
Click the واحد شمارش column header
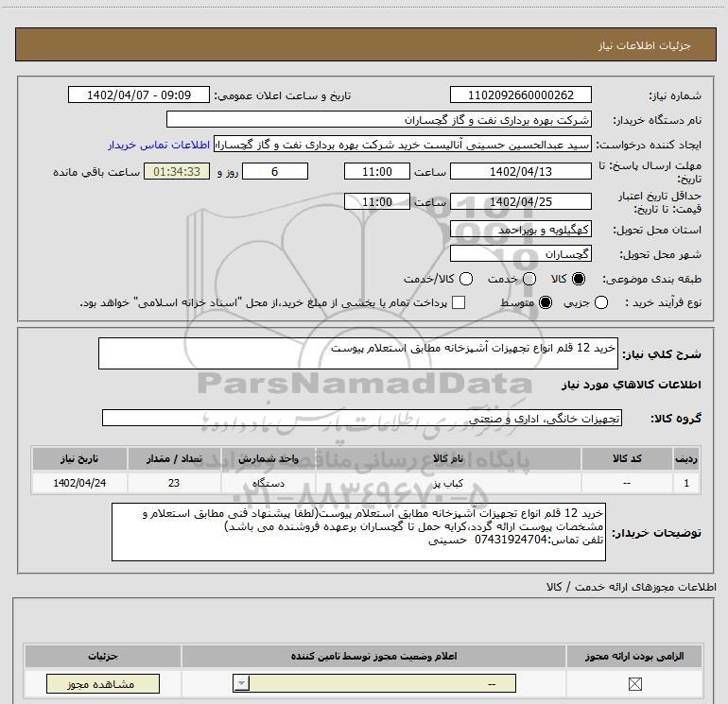pyautogui.click(x=268, y=458)
